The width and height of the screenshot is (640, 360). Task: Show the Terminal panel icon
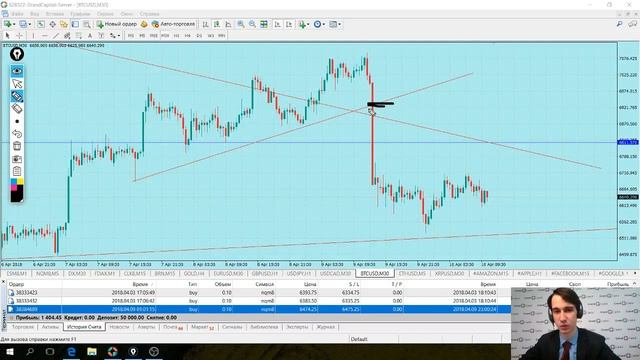click(x=75, y=24)
